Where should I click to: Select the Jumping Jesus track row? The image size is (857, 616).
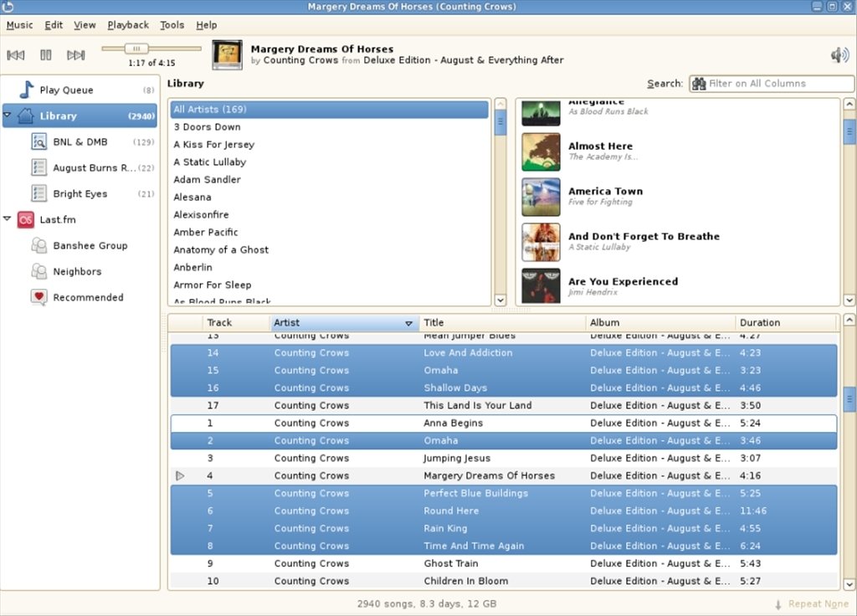tap(503, 458)
